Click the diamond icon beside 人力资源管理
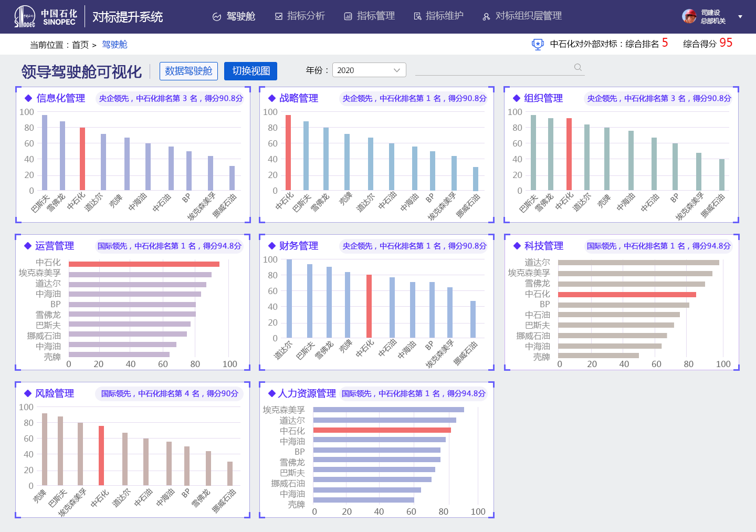Image resolution: width=756 pixels, height=532 pixels. tap(272, 393)
